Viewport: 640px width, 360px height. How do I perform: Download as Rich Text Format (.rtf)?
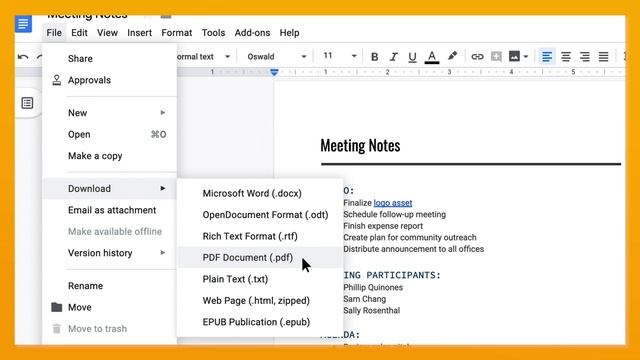point(260,236)
